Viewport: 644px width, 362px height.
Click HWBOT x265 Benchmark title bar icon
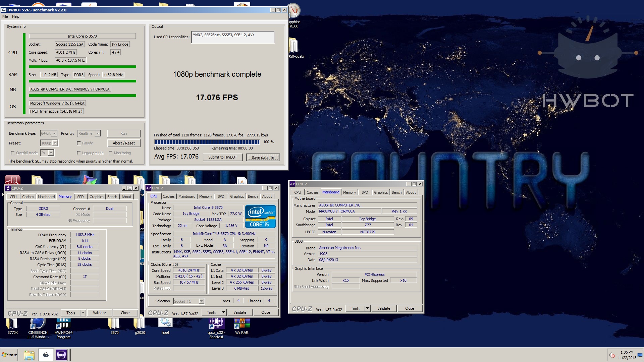(4, 10)
